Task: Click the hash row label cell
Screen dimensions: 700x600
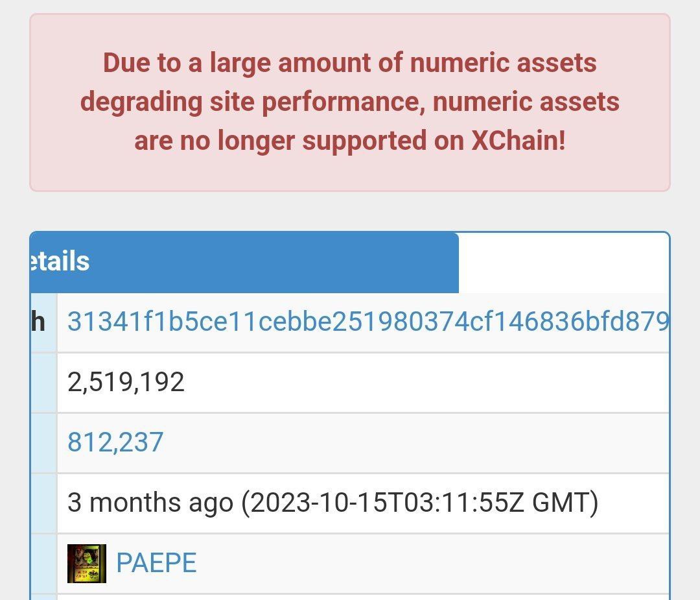Action: [44, 322]
